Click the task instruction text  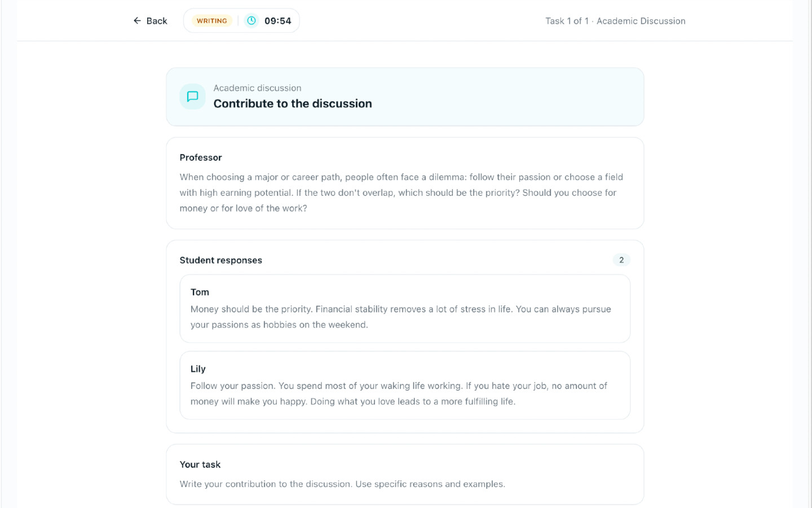coord(342,484)
